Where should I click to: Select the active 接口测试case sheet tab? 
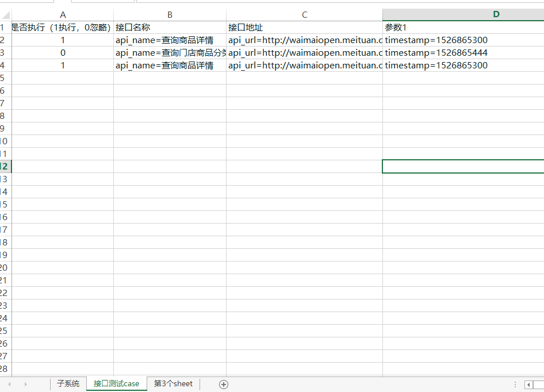[116, 384]
